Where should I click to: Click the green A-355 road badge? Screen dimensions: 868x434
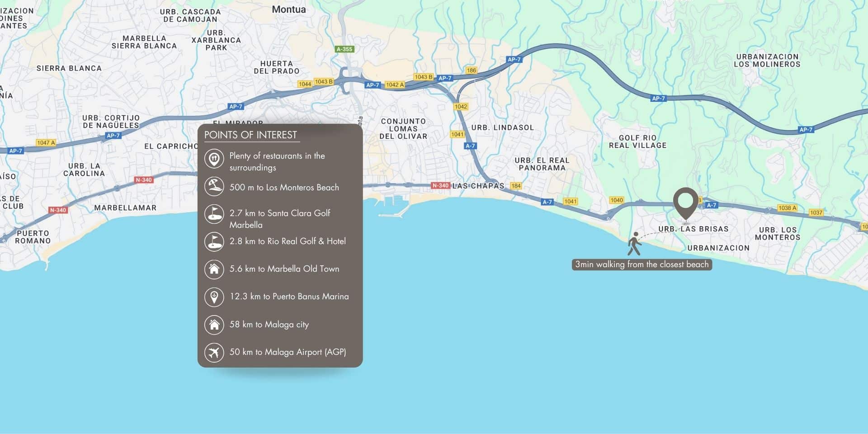tap(344, 49)
